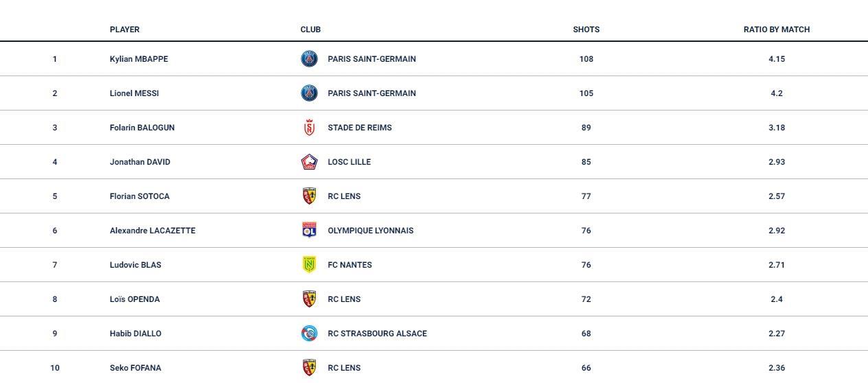The image size is (868, 383).
Task: Click the LOSC Lille club crest
Action: tap(309, 162)
